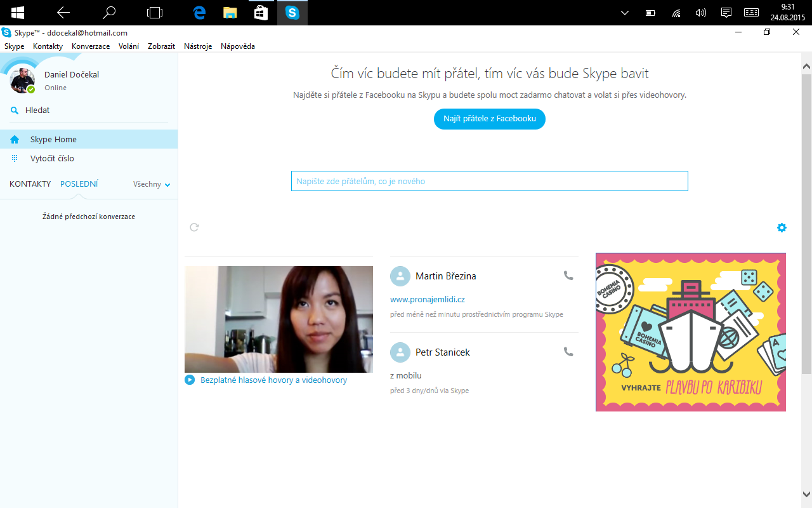Open the Volání menu
The image size is (812, 508).
point(129,46)
